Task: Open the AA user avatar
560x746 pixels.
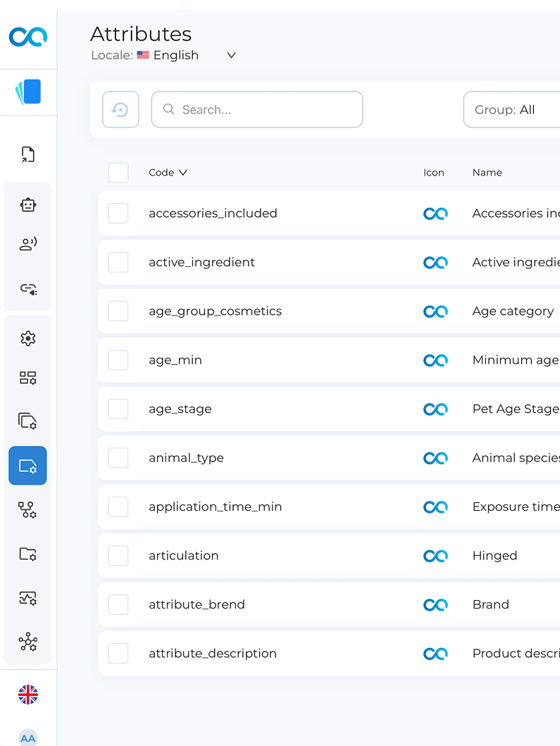Action: click(28, 738)
